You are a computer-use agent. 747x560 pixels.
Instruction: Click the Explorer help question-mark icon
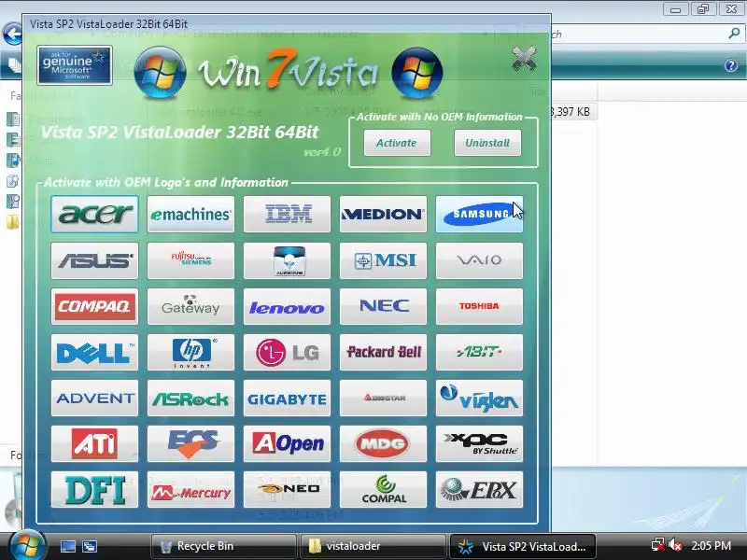tap(731, 65)
